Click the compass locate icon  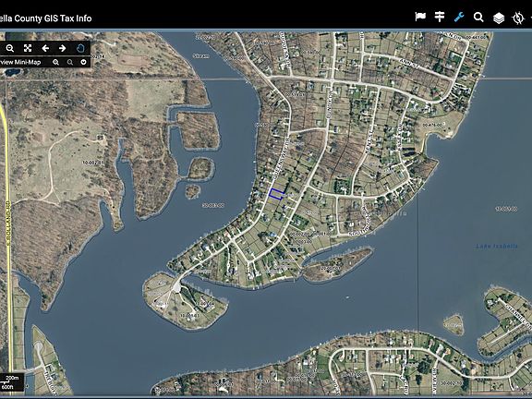click(x=518, y=18)
